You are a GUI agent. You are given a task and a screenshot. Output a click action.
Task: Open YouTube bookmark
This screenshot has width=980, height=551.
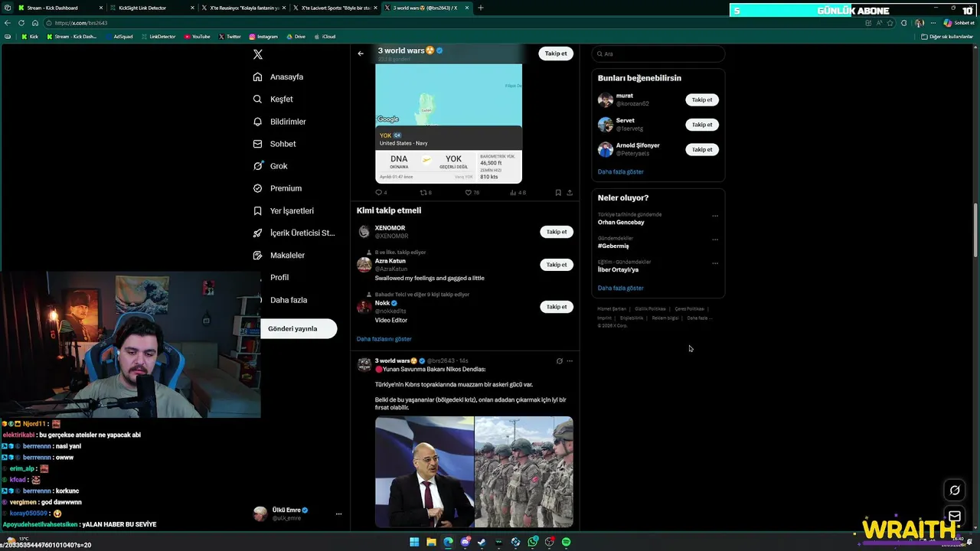pyautogui.click(x=198, y=37)
